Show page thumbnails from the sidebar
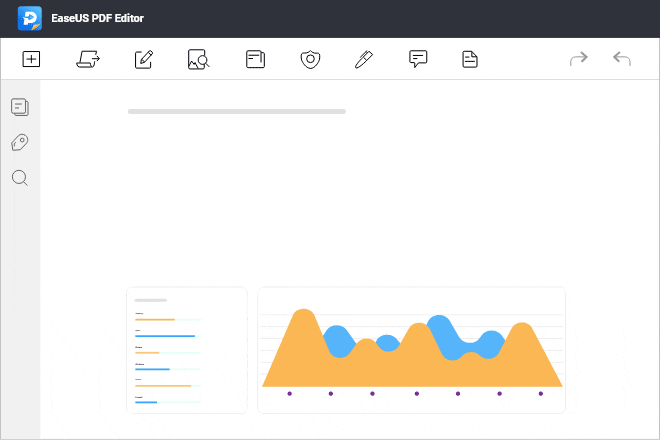The height and width of the screenshot is (440, 660). (x=19, y=106)
